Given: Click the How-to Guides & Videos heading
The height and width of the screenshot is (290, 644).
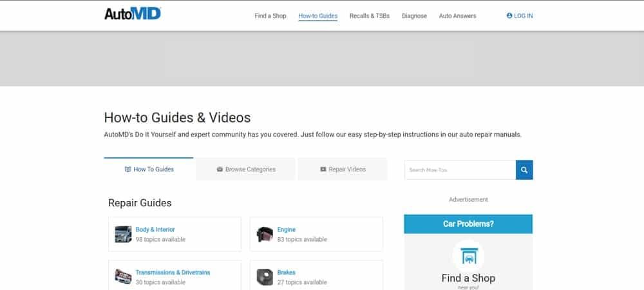Looking at the screenshot, I should (178, 118).
